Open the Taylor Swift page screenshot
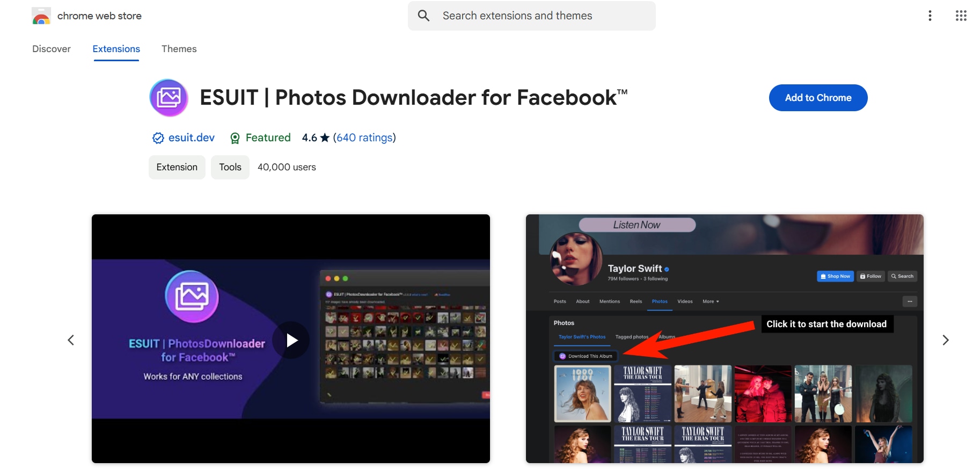 tap(725, 339)
